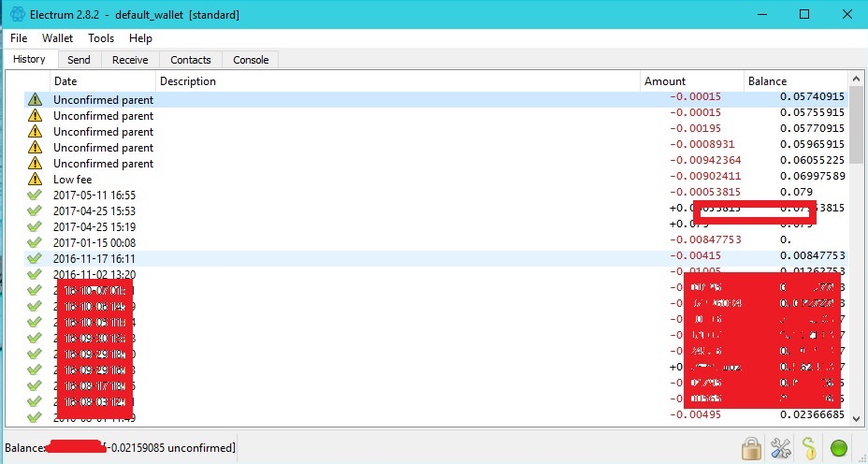Click confirmed checkmark for 2017-05-11 16:55
Viewport: 868px width, 464px height.
pos(35,195)
